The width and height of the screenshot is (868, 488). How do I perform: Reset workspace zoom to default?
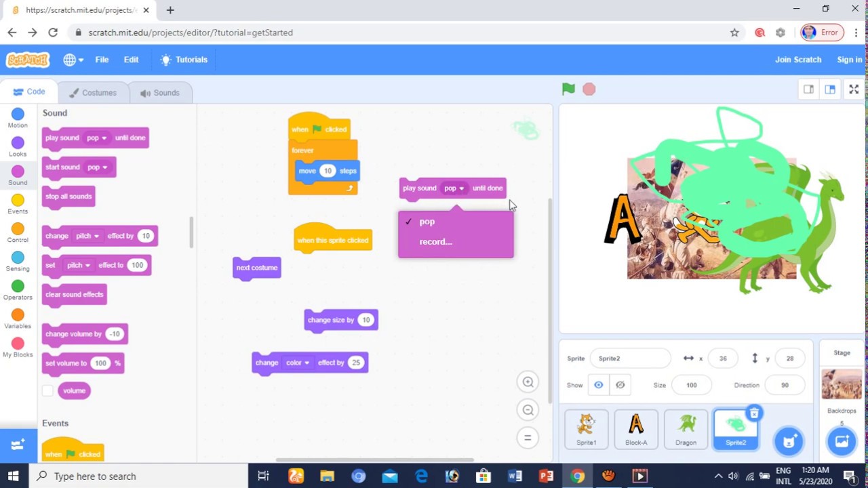[528, 438]
